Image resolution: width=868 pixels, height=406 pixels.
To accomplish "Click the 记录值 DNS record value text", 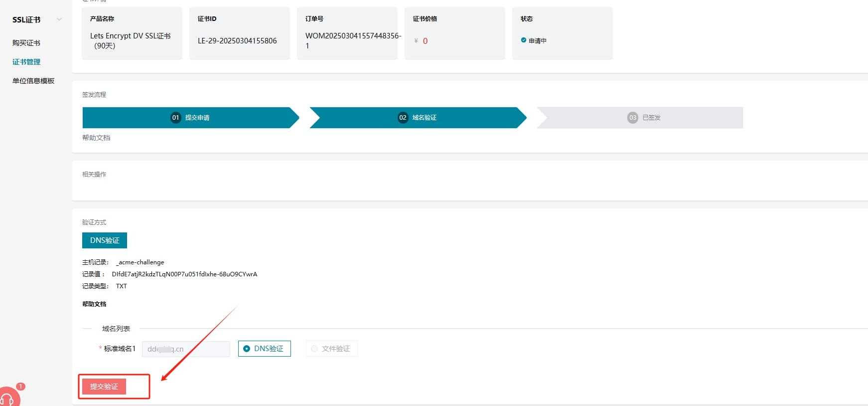I will tap(184, 274).
